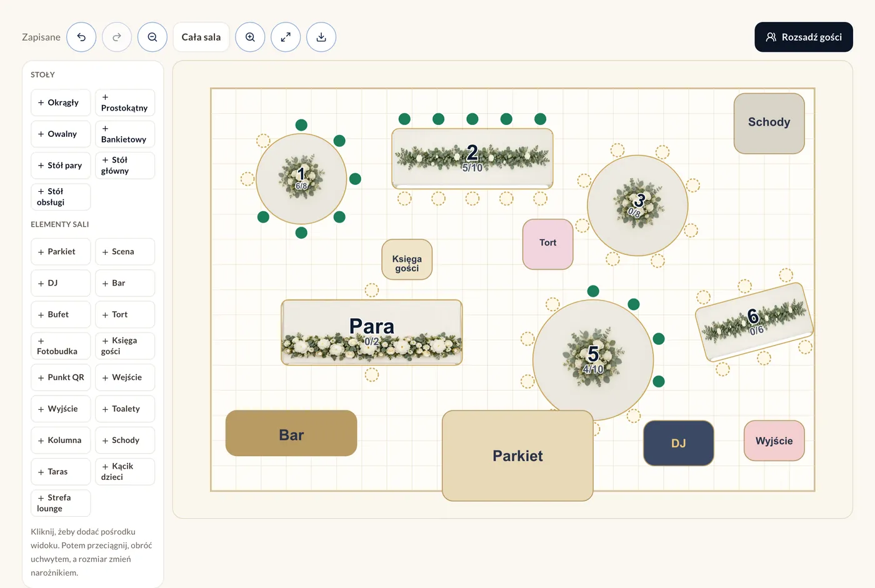Select the Schody block on the floor plan
This screenshot has width=875, height=588.
point(769,124)
